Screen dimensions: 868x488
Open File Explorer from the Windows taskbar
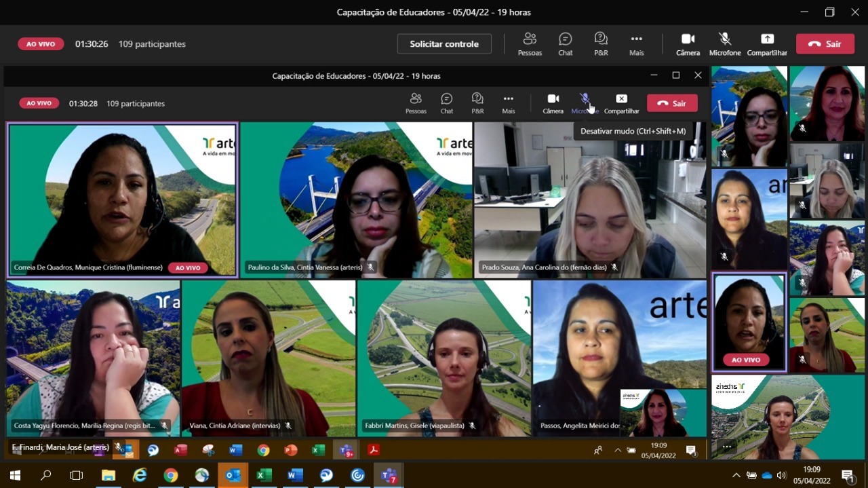click(108, 475)
